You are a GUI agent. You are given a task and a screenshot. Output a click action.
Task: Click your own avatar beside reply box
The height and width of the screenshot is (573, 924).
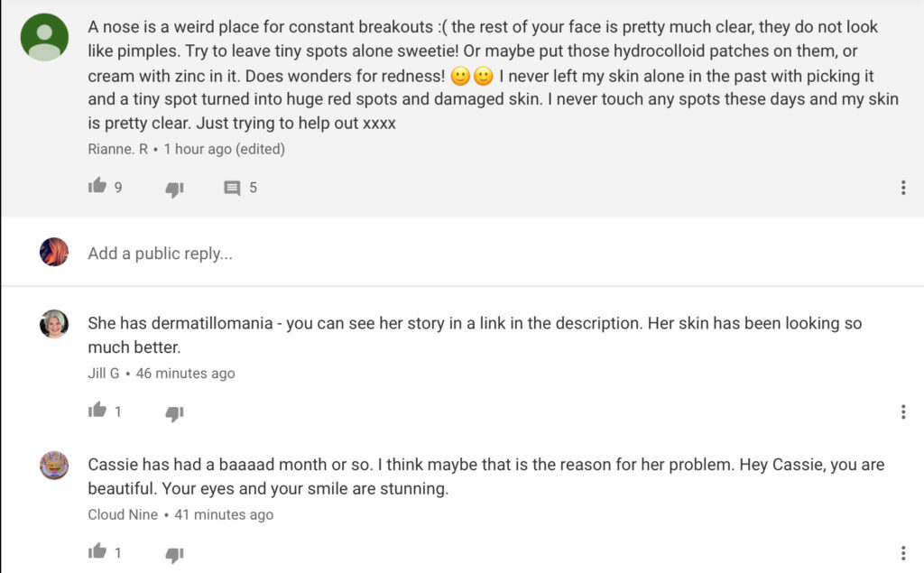point(54,252)
